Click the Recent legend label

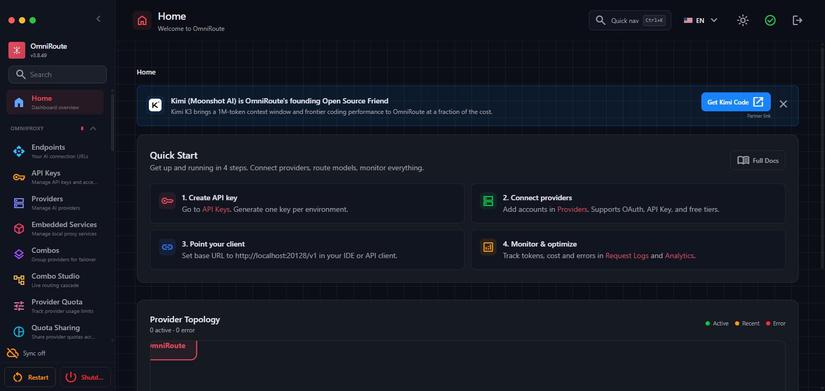point(750,324)
